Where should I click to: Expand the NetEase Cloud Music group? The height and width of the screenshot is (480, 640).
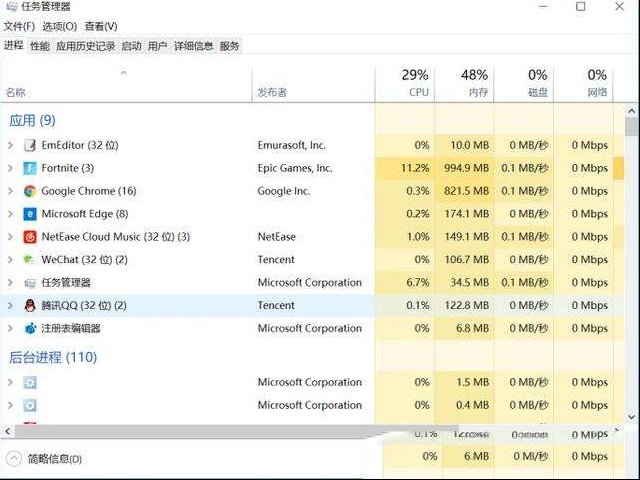pos(10,237)
